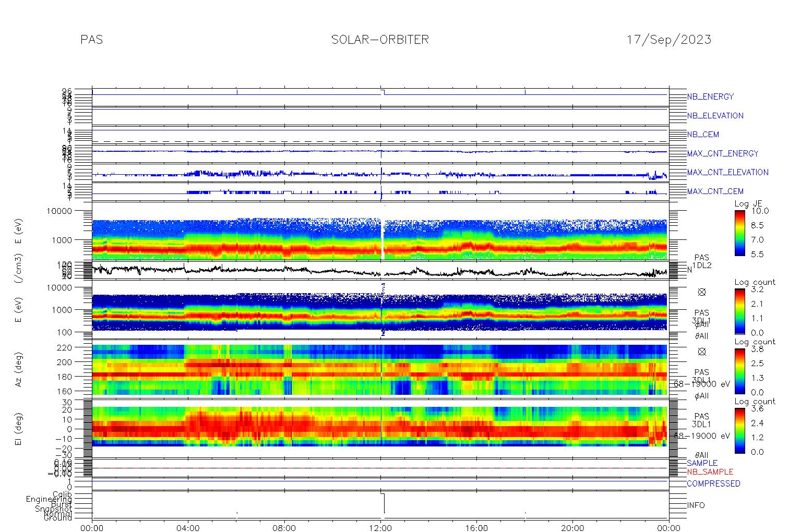The height and width of the screenshot is (532, 789).
Task: Click the azimuth spectrogram panel
Action: (380, 369)
